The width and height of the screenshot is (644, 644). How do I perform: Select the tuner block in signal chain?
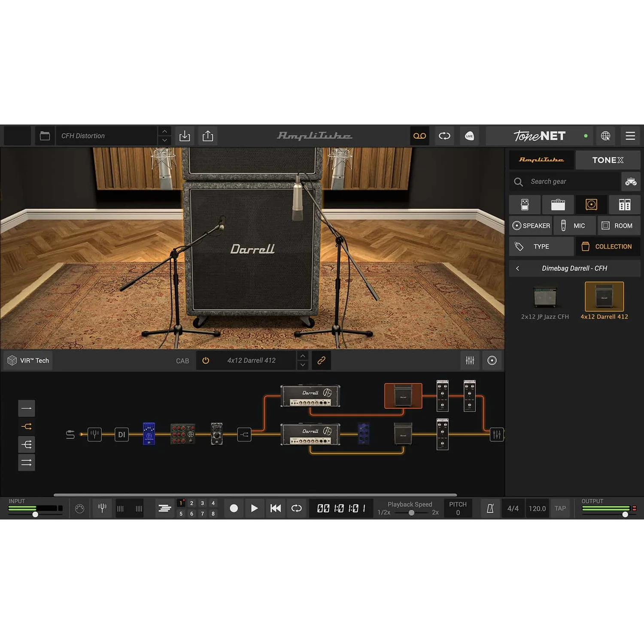click(94, 434)
